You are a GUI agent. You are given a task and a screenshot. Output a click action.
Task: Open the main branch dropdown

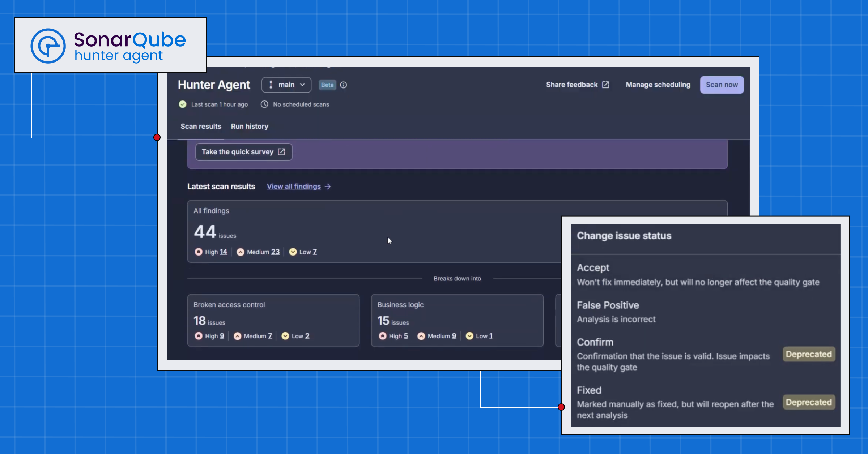(x=286, y=85)
